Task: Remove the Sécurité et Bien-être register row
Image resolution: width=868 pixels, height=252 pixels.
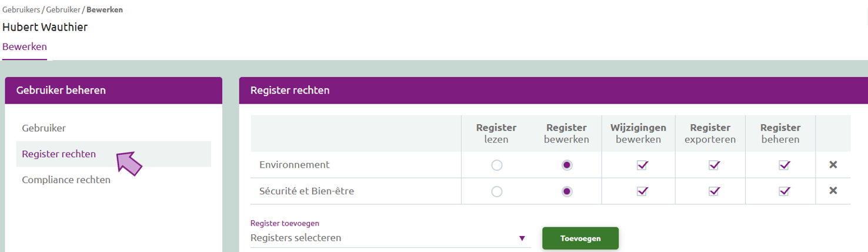Action: click(833, 191)
